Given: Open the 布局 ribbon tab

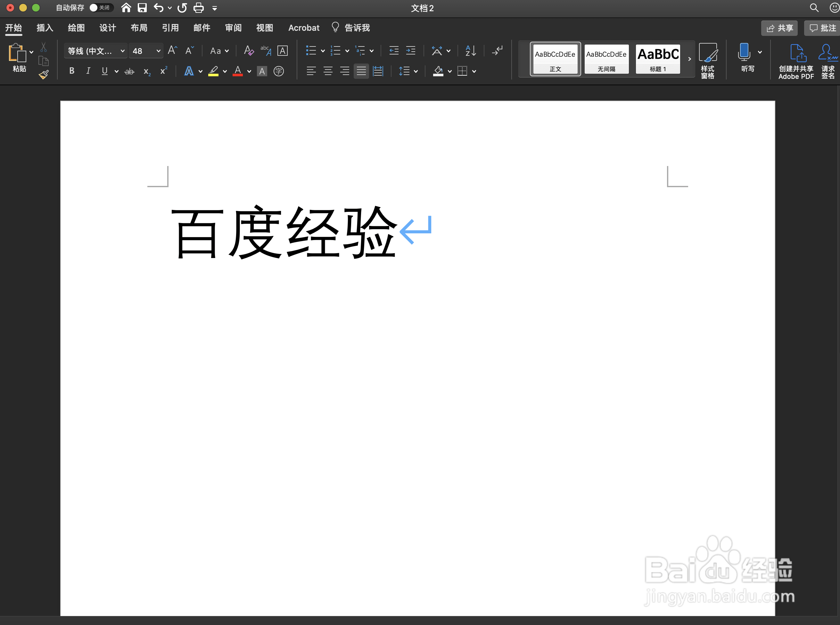Looking at the screenshot, I should pyautogui.click(x=139, y=28).
